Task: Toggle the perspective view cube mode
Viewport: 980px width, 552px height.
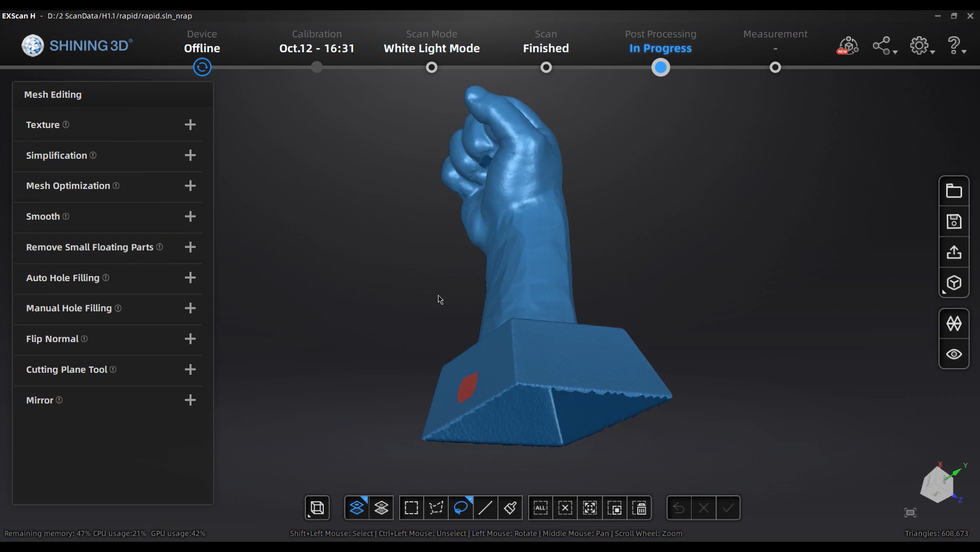Action: point(954,283)
